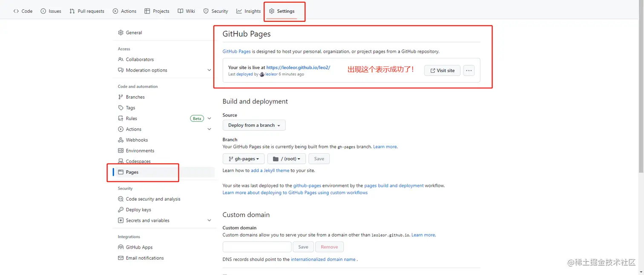644x275 pixels.
Task: Click the envelope icon for Email notifications
Action: point(121,258)
